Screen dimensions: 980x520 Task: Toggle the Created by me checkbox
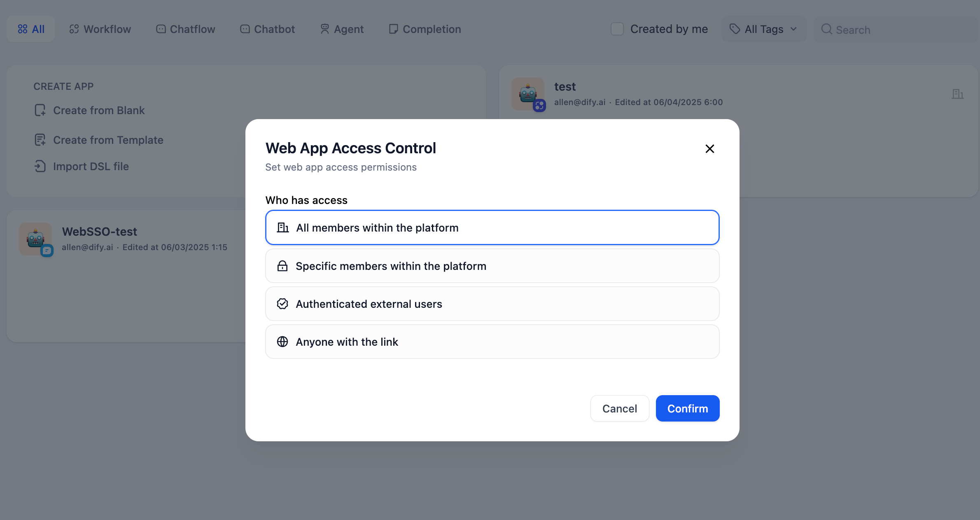point(617,29)
